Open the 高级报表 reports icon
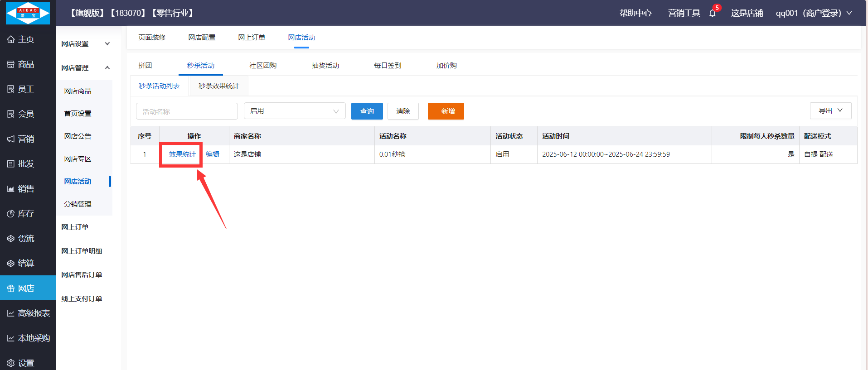The width and height of the screenshot is (868, 370). pos(11,313)
